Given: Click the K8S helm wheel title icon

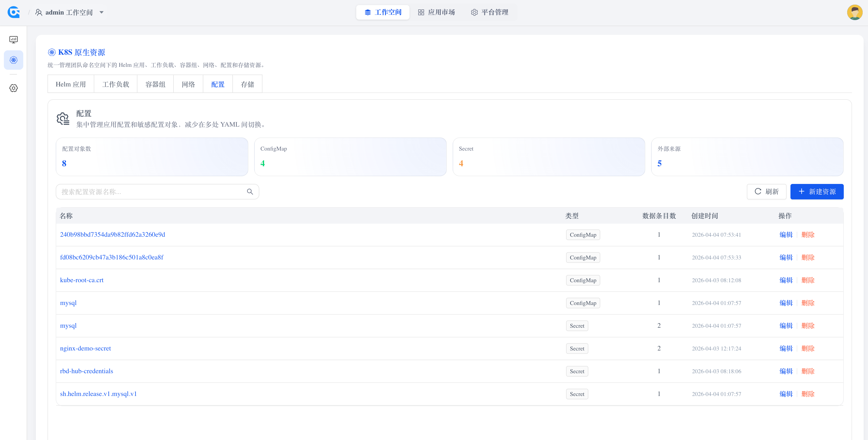Looking at the screenshot, I should [52, 52].
